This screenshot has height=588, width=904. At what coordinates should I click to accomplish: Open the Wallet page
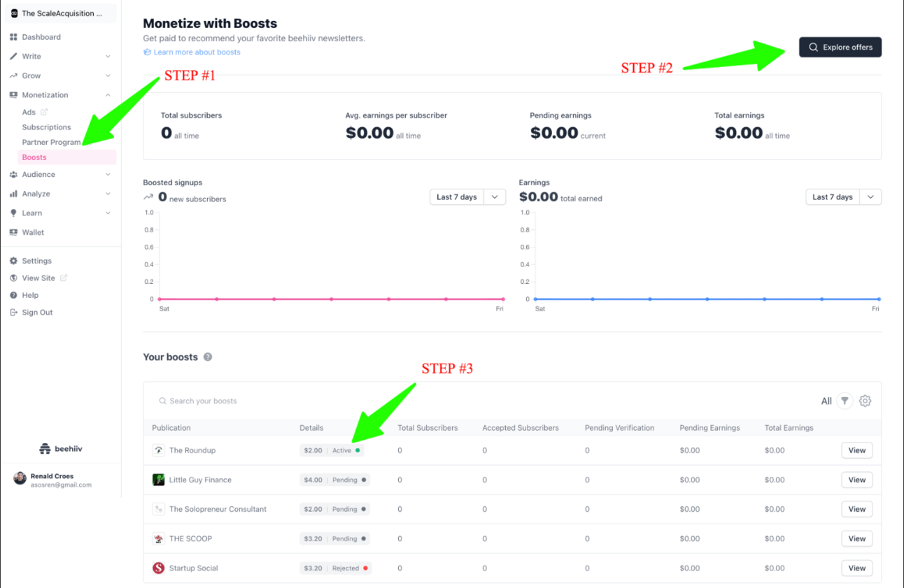pos(33,232)
